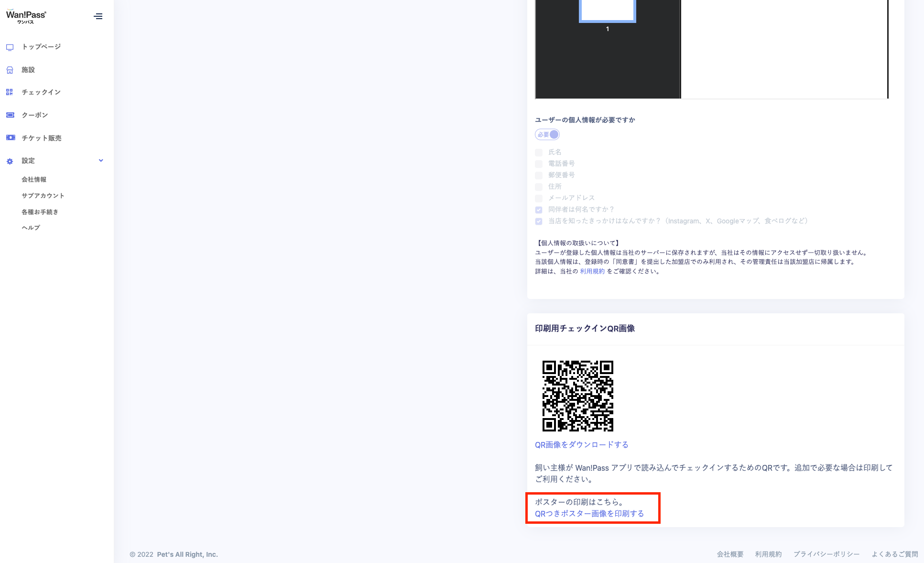
Task: Open the ヘルプ submenu item
Action: pos(31,228)
